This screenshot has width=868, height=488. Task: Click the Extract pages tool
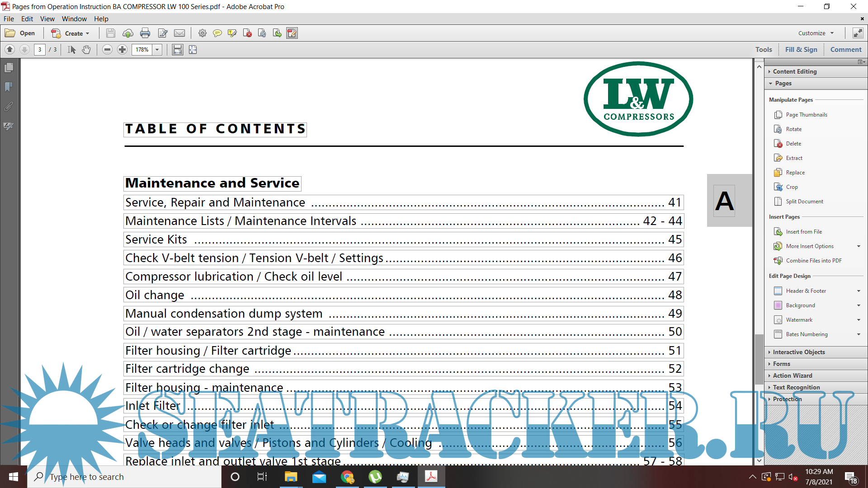pos(794,158)
